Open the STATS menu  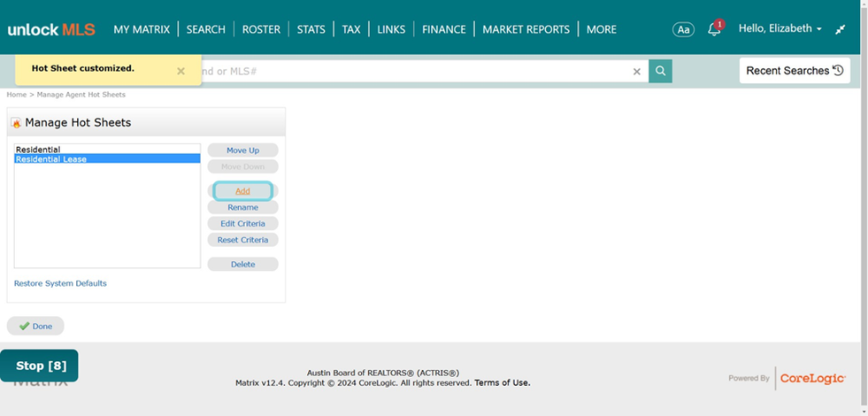coord(311,29)
